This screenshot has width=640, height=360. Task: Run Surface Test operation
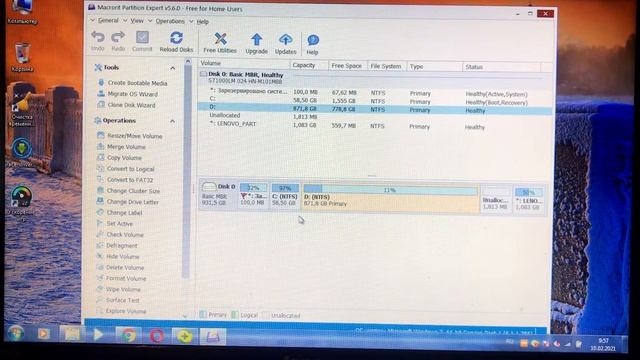pos(118,300)
